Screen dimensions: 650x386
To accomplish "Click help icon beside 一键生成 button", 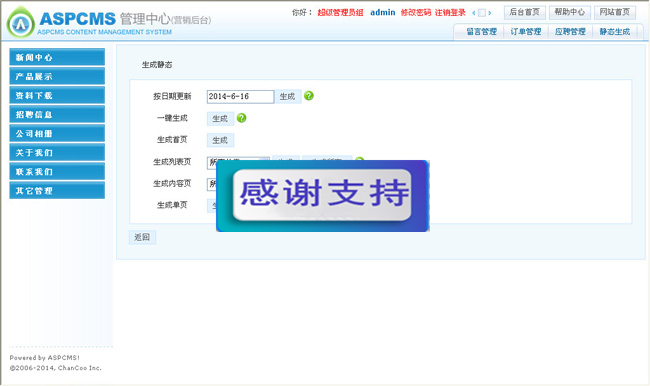I will (x=242, y=118).
